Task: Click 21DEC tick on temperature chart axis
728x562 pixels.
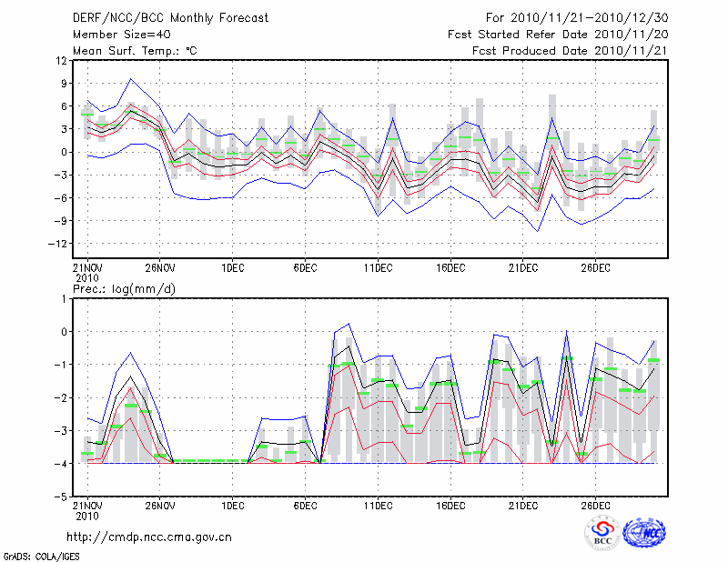Action: 523,267
